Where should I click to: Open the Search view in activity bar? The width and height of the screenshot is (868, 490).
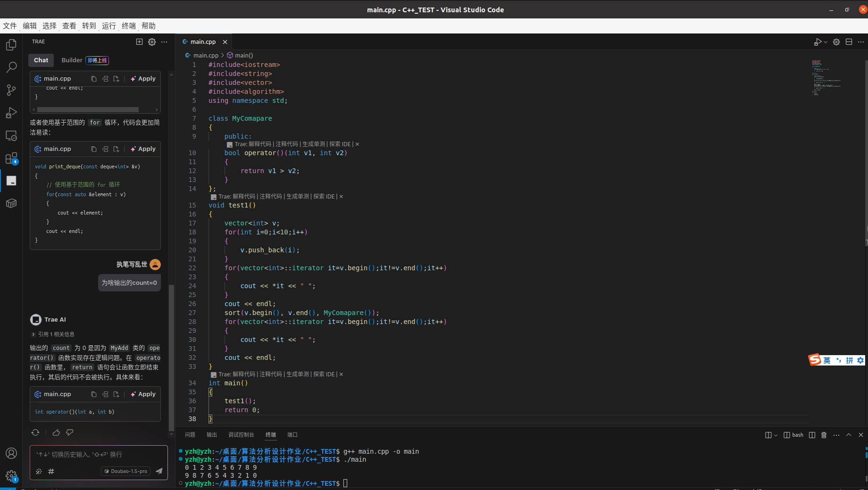coord(11,67)
